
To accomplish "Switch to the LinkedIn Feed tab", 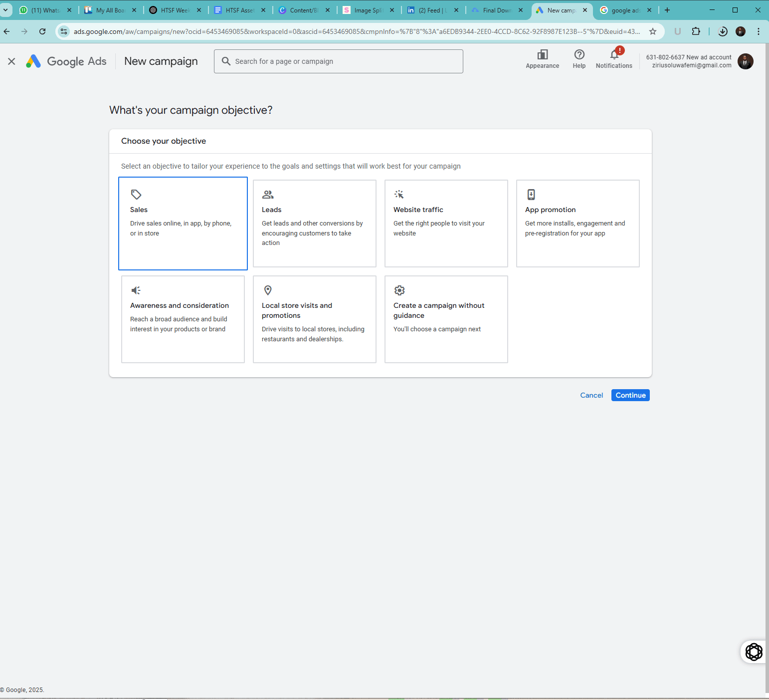I will [x=432, y=10].
